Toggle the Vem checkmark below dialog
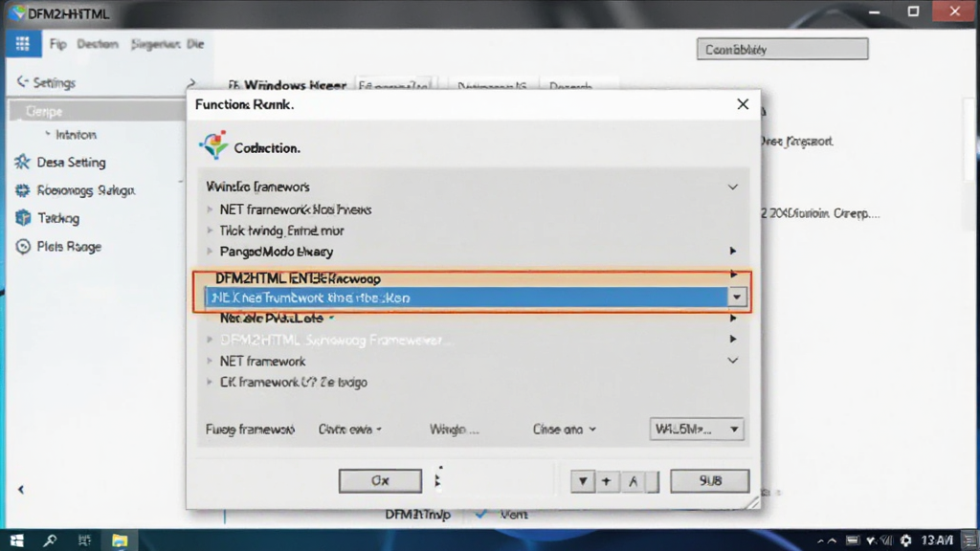The height and width of the screenshot is (551, 980). pos(481,514)
